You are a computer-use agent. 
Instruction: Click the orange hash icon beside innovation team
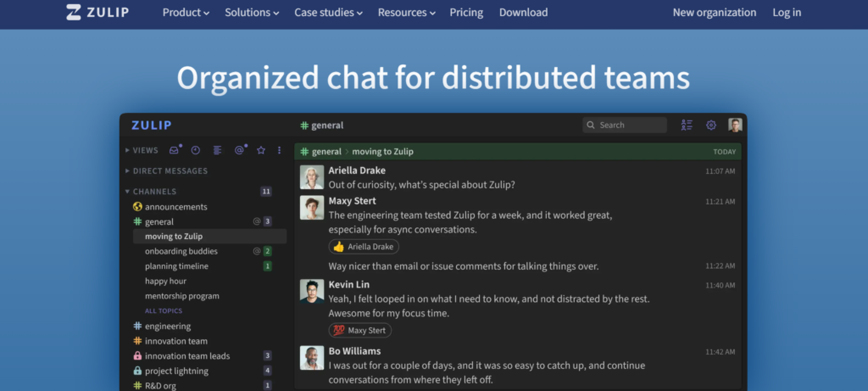click(138, 341)
